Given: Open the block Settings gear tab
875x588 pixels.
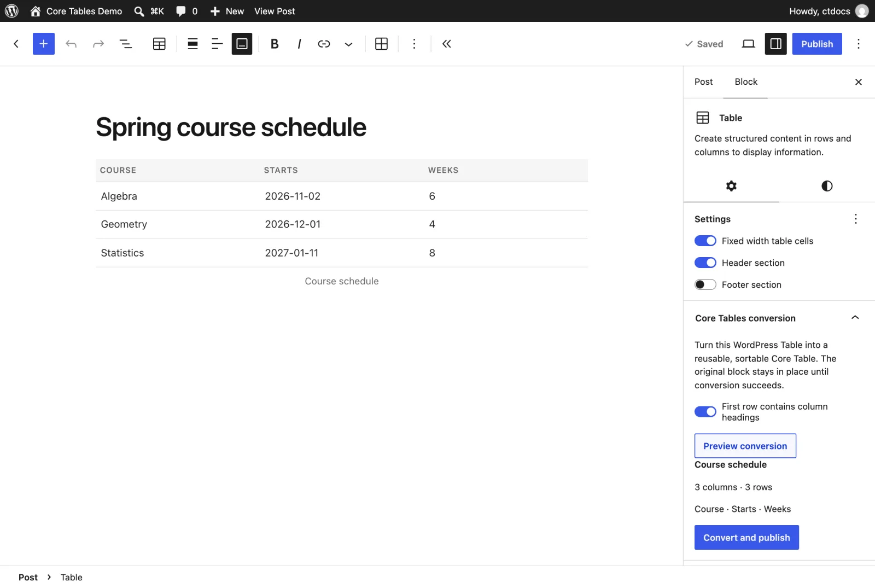Looking at the screenshot, I should [731, 186].
